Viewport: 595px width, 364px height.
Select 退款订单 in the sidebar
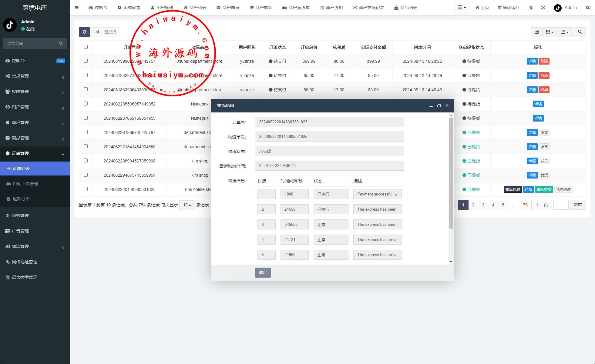pos(21,199)
